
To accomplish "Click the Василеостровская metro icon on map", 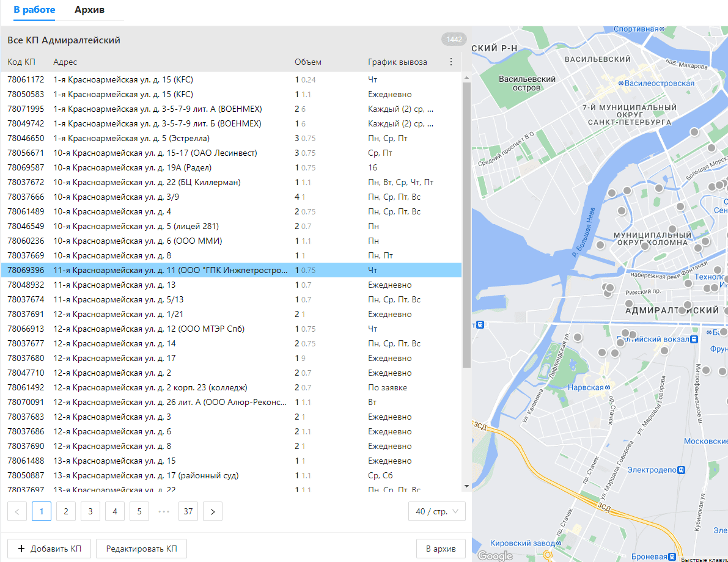I will click(621, 83).
